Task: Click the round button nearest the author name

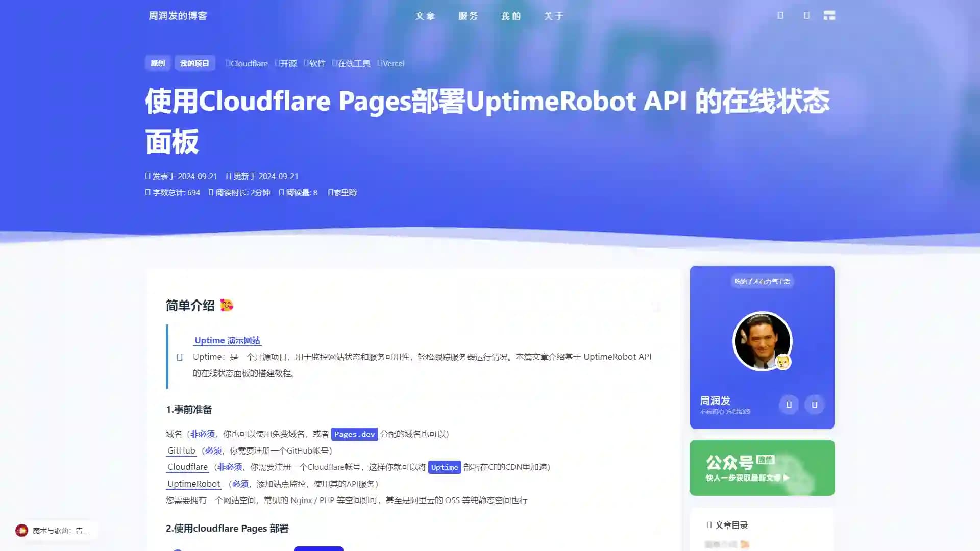Action: tap(789, 405)
